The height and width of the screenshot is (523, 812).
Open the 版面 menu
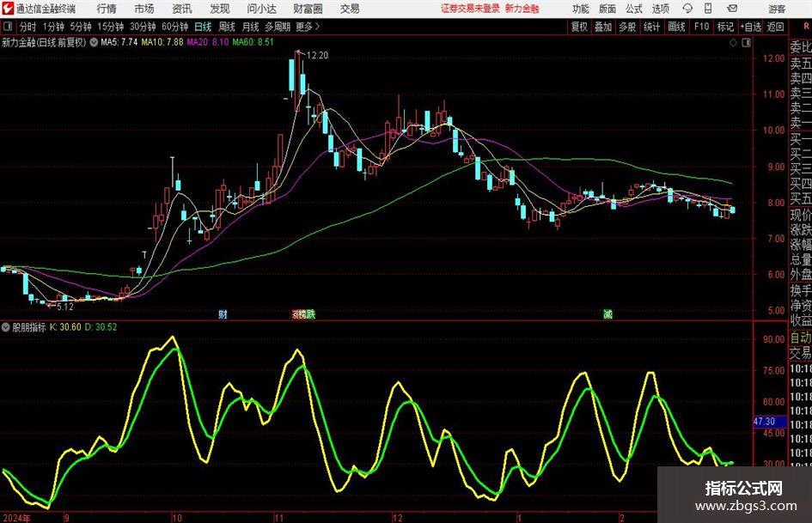607,9
